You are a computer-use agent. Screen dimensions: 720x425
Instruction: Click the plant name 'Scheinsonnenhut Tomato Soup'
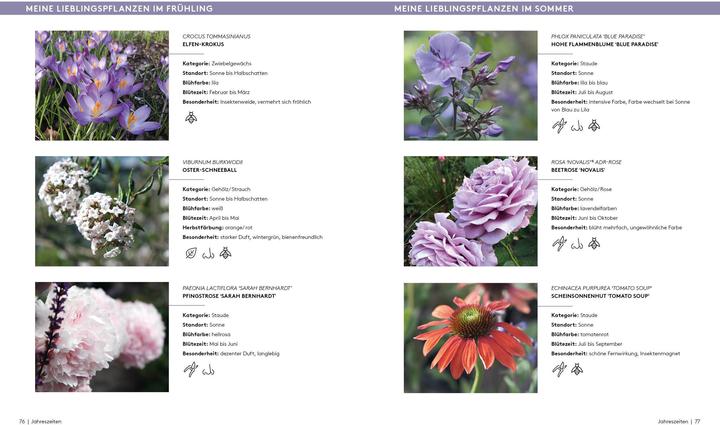point(600,296)
